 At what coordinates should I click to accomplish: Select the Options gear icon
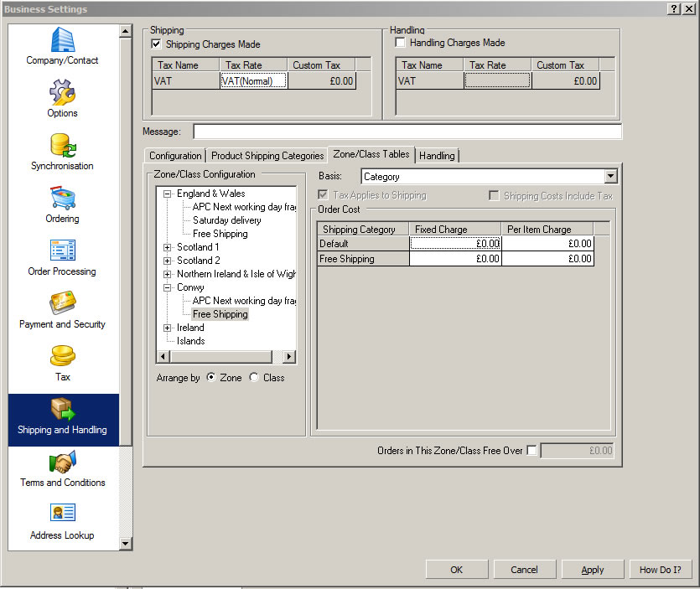[62, 92]
